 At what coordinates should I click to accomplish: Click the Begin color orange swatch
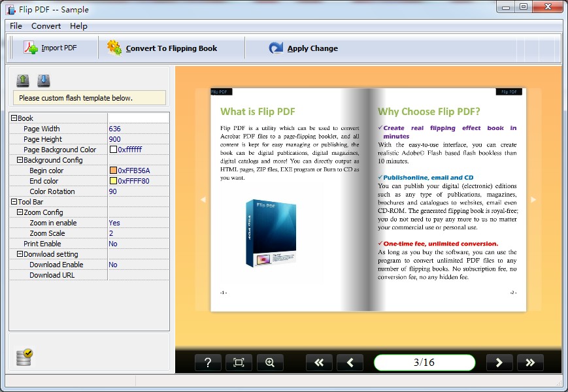[113, 170]
